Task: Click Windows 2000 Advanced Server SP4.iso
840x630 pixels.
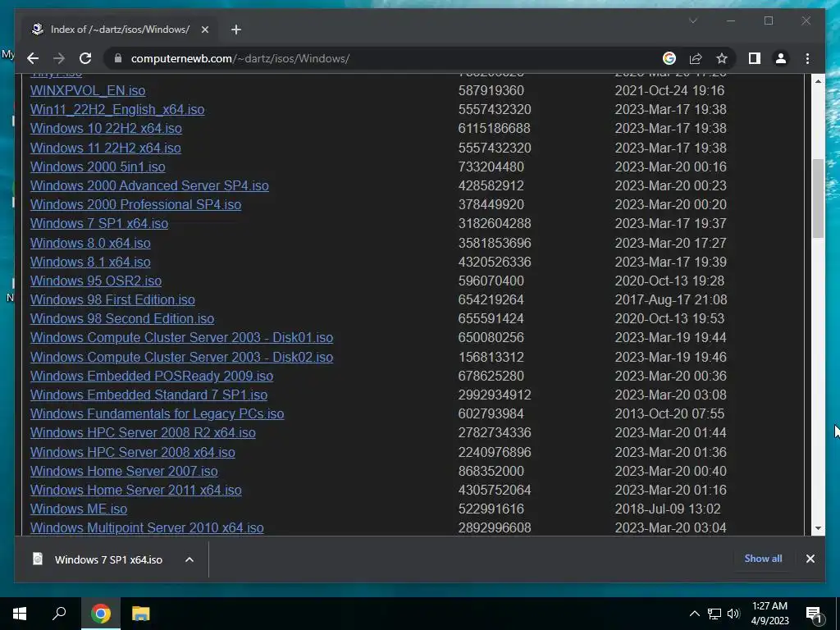Action: [x=149, y=185]
